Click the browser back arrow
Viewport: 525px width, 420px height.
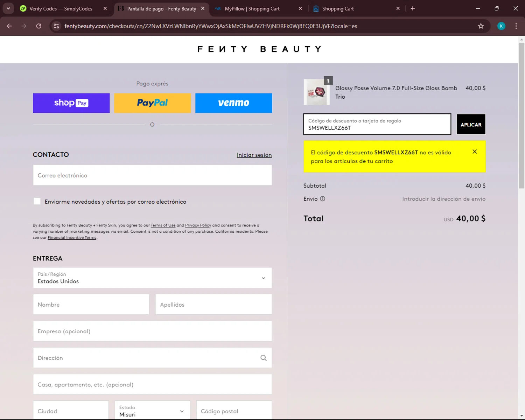click(x=9, y=26)
